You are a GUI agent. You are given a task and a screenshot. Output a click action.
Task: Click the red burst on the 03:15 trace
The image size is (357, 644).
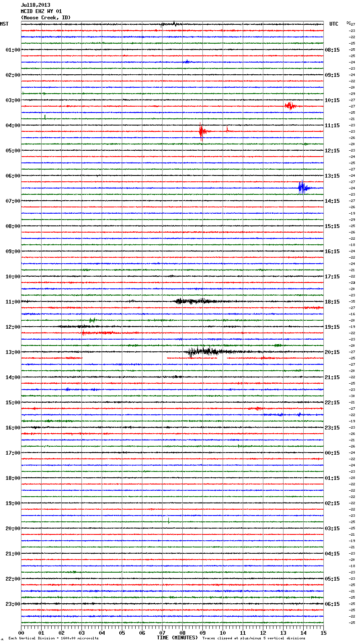(291, 106)
